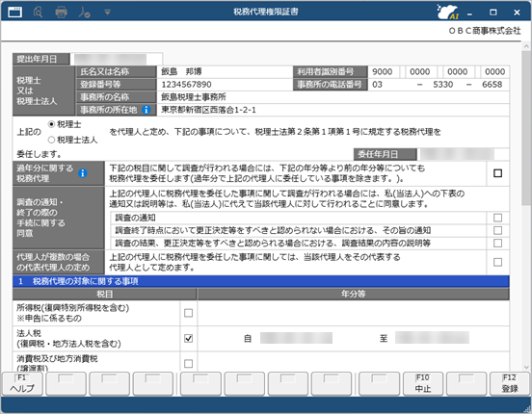Click the F12 登録 button

tap(510, 384)
